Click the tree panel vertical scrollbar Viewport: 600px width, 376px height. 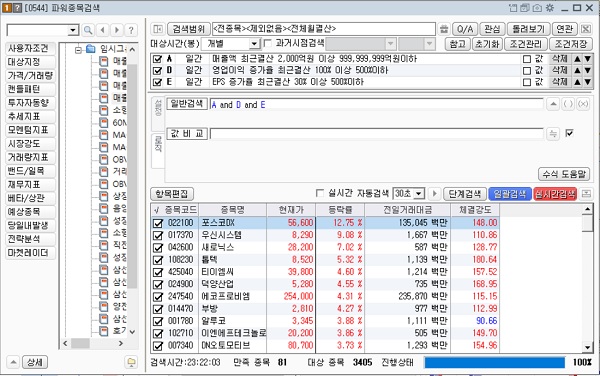132,190
